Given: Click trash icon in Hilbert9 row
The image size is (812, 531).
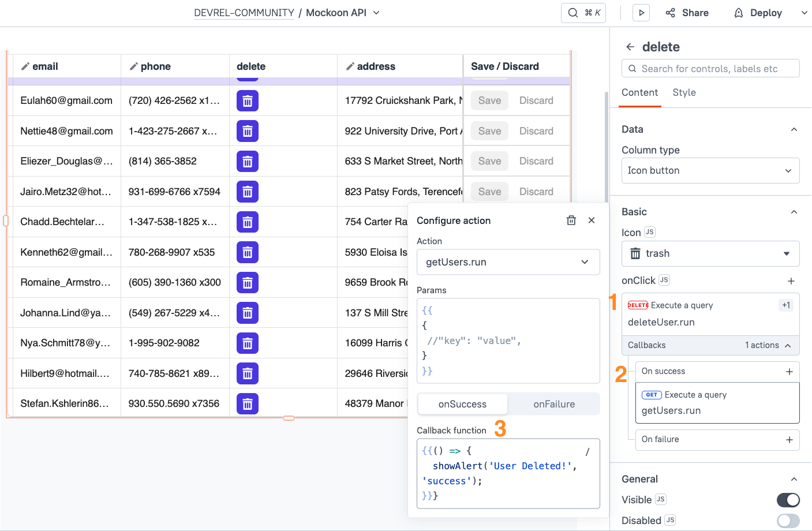Looking at the screenshot, I should click(x=247, y=373).
